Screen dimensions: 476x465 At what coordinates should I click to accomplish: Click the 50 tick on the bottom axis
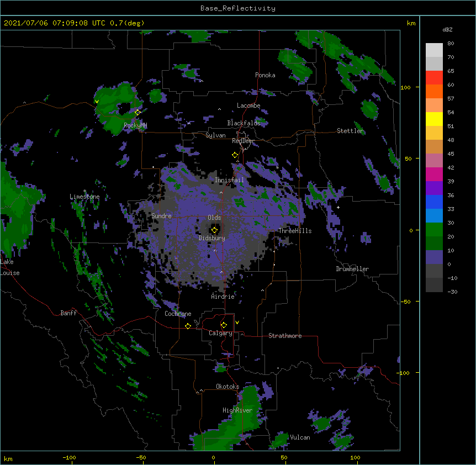click(x=284, y=457)
